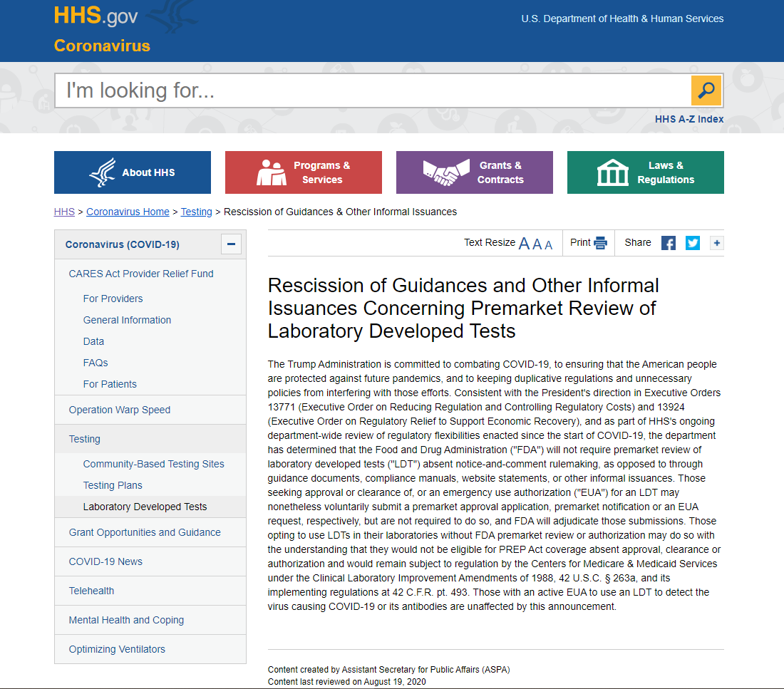Share page on Facebook icon
Viewport: 784px width, 689px height.
669,243
